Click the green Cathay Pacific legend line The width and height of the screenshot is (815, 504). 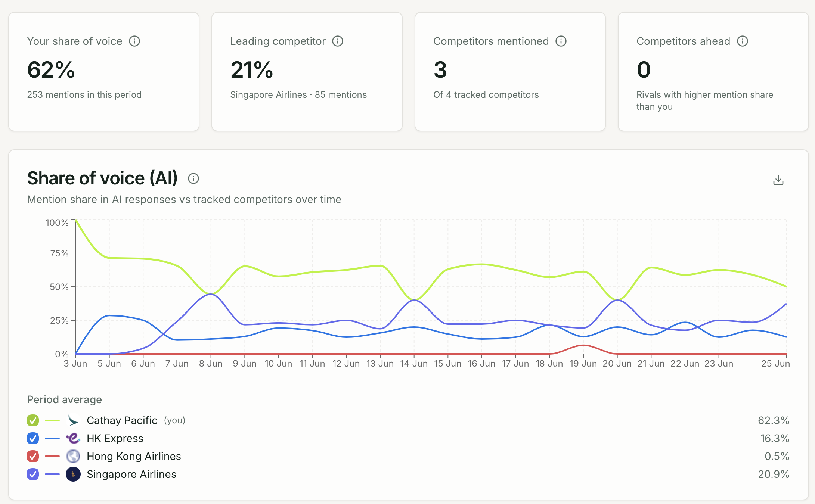tap(52, 420)
